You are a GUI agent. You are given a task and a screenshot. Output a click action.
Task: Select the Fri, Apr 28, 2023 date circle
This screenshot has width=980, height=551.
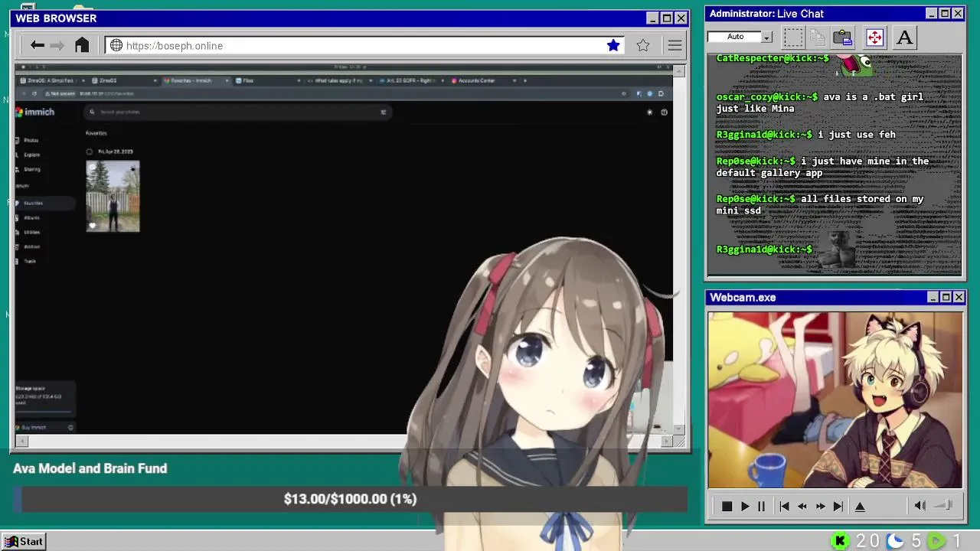coord(90,152)
